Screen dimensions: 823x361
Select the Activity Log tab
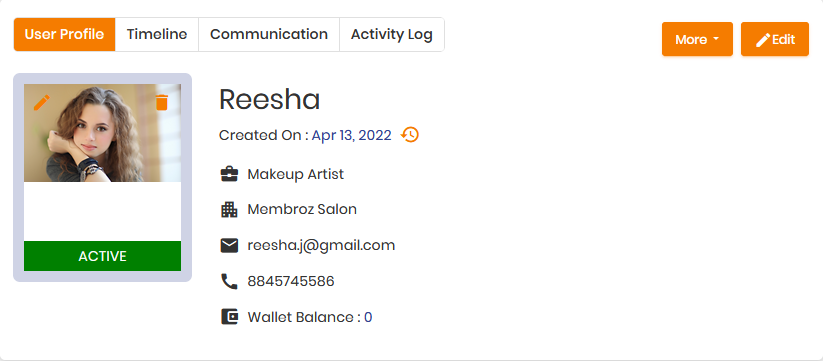click(x=392, y=35)
